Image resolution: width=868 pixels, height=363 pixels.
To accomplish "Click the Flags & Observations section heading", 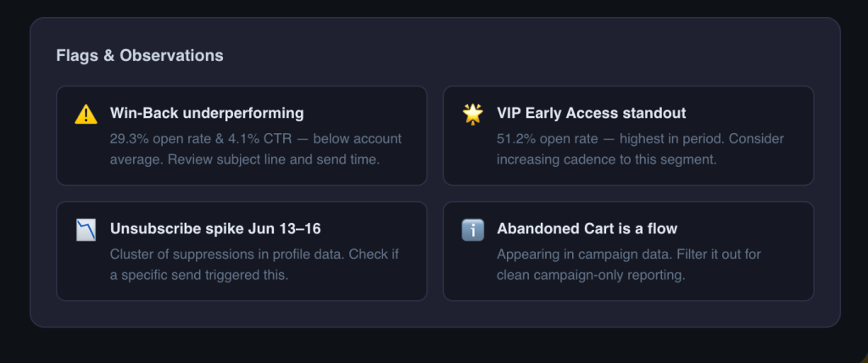I will click(140, 55).
